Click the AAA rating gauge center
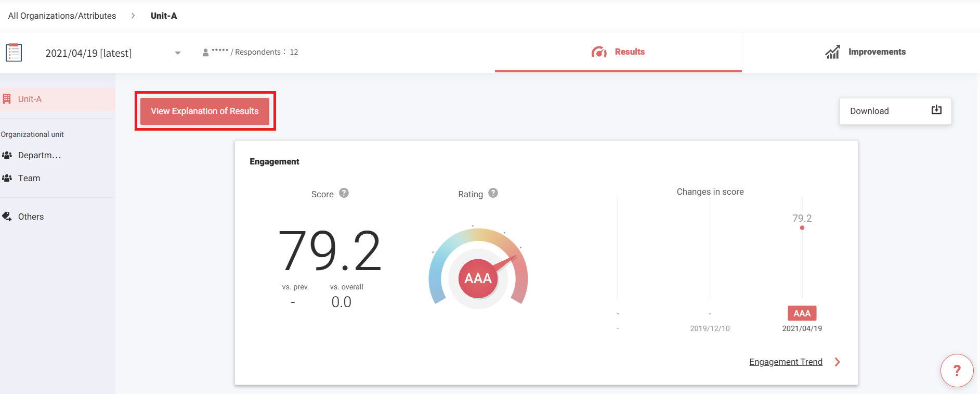The image size is (980, 394). tap(478, 278)
